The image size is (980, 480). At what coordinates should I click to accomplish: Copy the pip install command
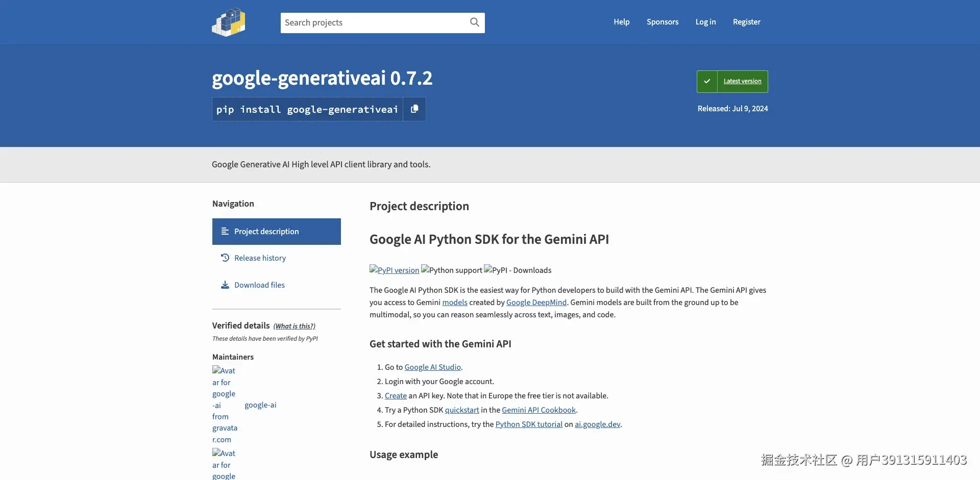coord(414,109)
